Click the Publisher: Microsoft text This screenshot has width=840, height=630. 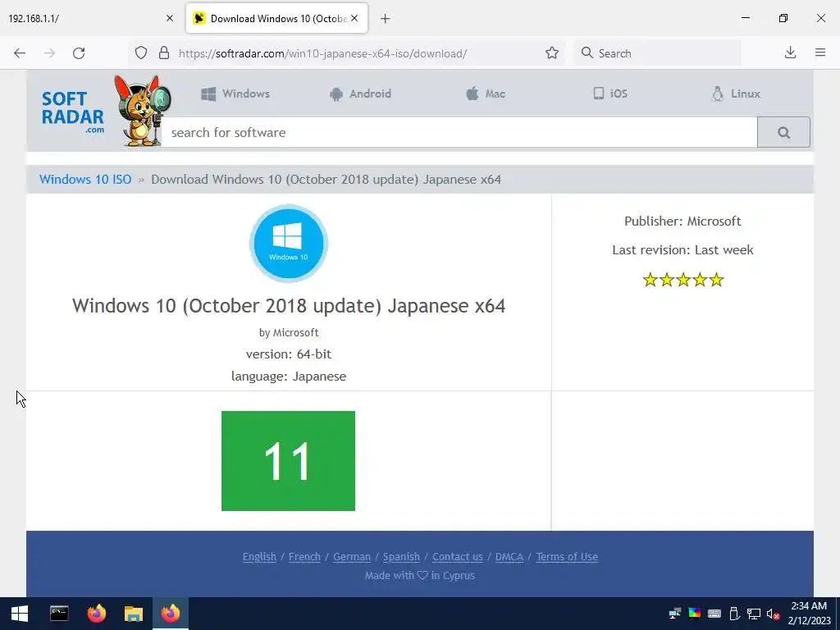pos(682,221)
